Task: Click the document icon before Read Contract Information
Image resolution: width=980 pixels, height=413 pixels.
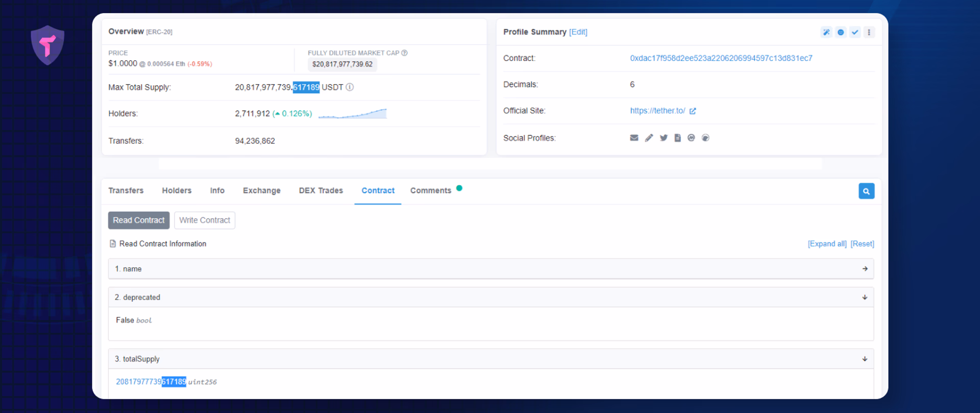Action: (113, 244)
